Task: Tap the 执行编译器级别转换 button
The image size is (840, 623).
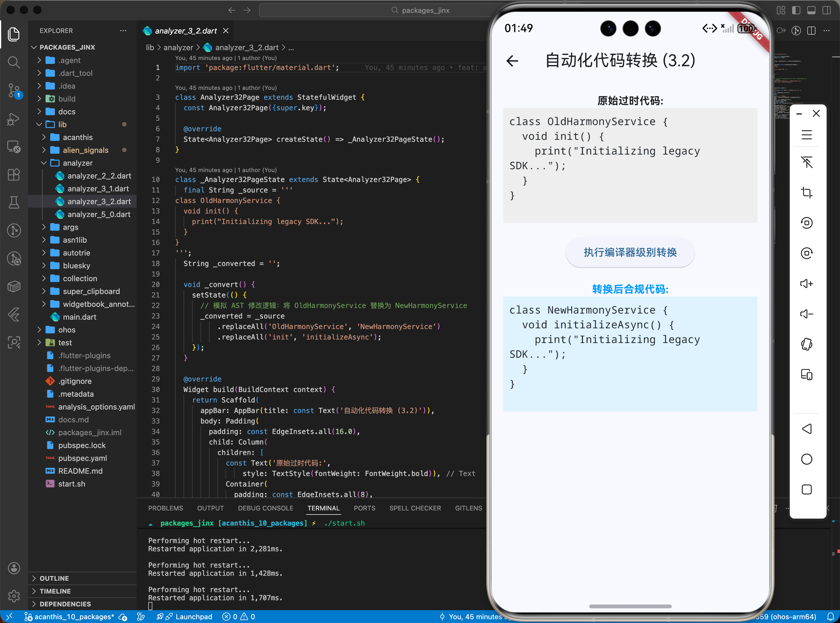Action: [x=630, y=252]
